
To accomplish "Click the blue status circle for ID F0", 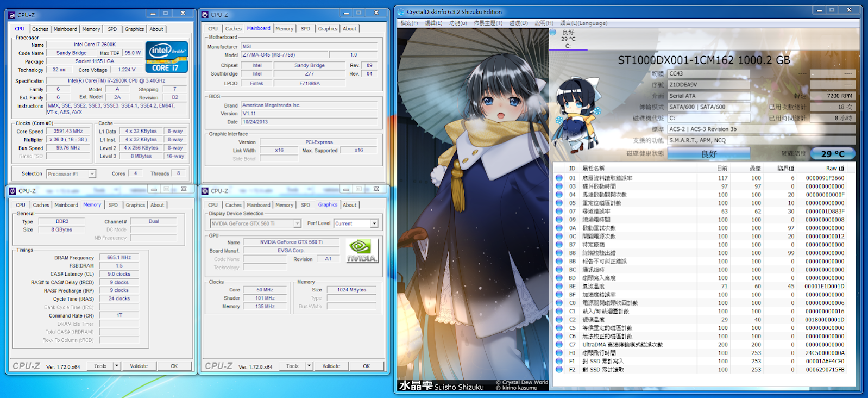I will (559, 353).
